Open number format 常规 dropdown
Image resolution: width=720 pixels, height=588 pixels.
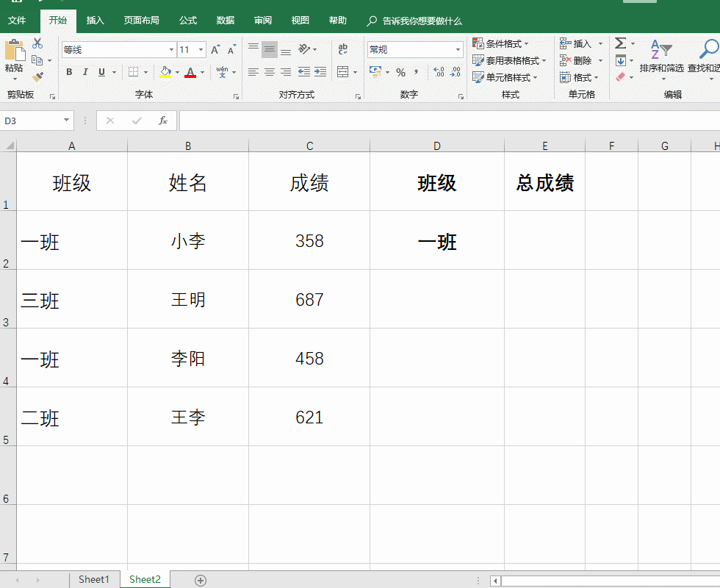[x=458, y=50]
